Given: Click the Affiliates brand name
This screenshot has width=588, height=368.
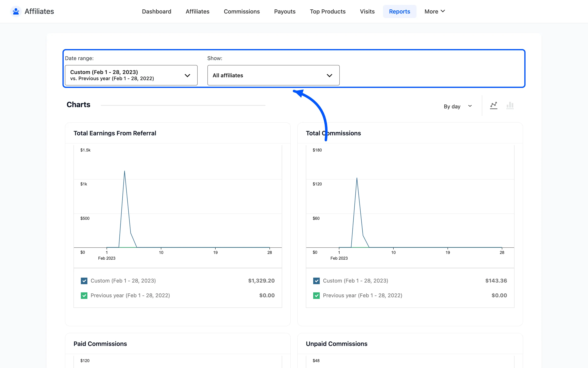Looking at the screenshot, I should [39, 11].
